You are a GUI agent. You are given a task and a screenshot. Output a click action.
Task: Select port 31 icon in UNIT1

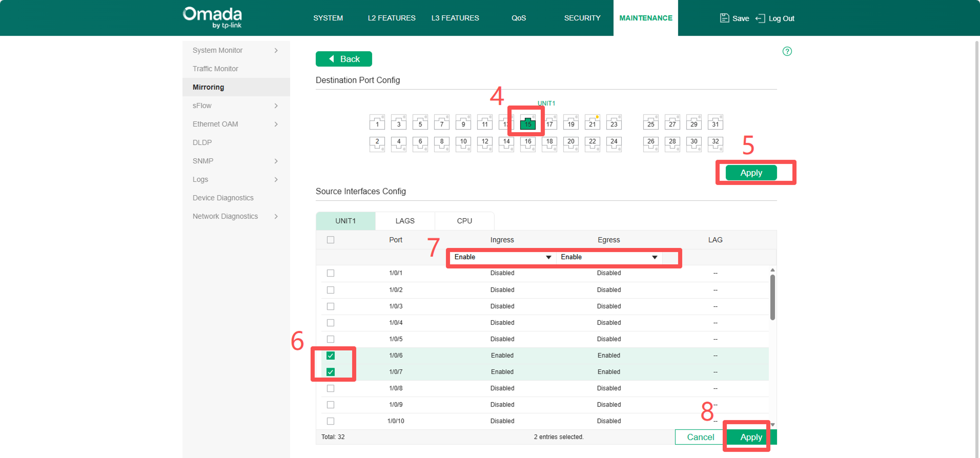coord(715,122)
